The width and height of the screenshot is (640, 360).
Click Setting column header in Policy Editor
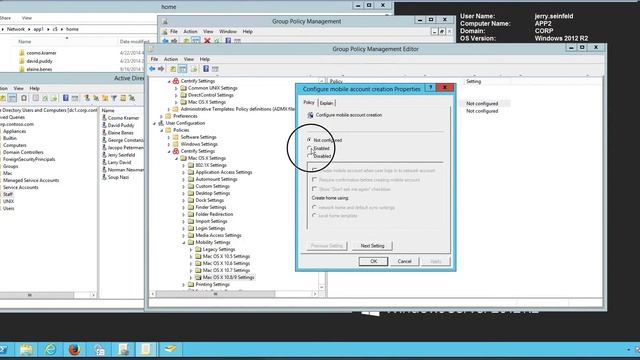pyautogui.click(x=473, y=82)
